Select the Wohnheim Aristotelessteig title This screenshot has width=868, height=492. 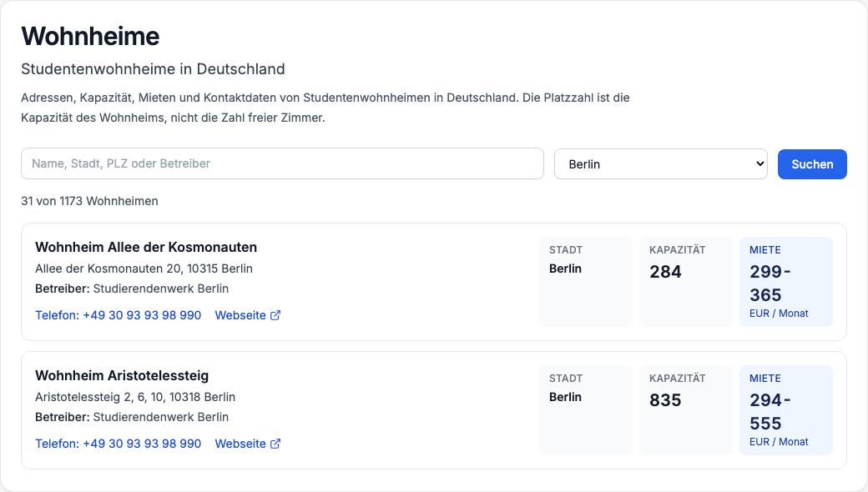(122, 375)
